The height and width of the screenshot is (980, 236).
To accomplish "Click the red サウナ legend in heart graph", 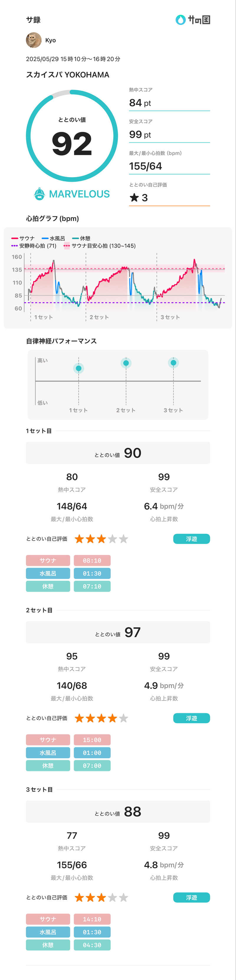I will 23,238.
